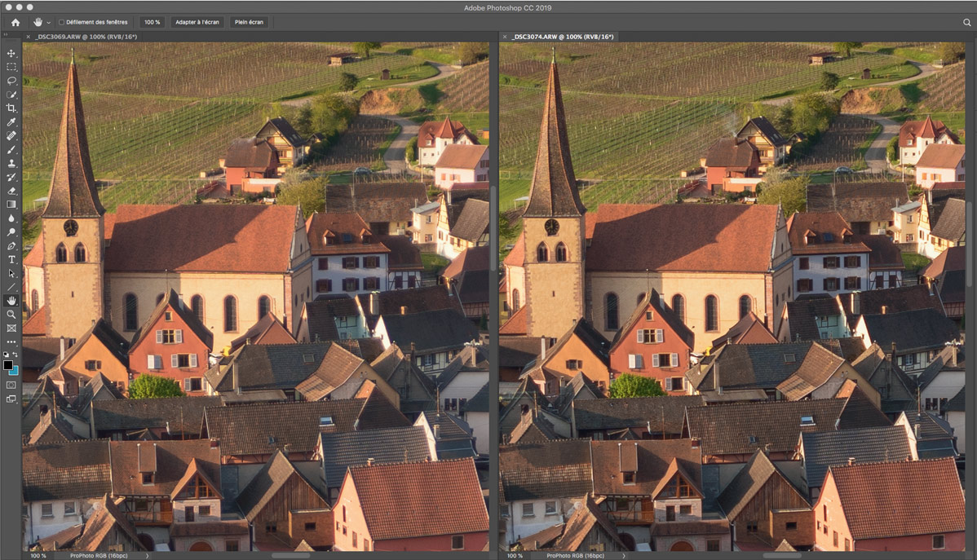Open the Hand tool preset dropdown

pos(48,22)
